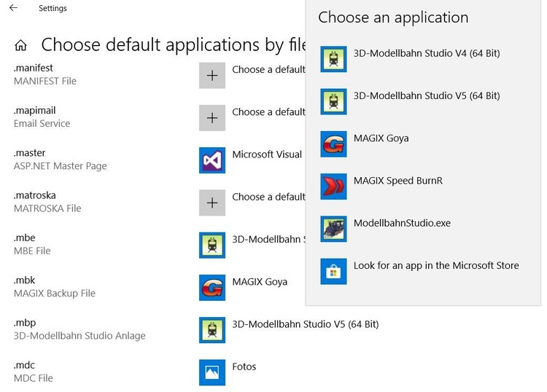This screenshot has width=547, height=392.
Task: Click the train icon next to .mbp
Action: (x=212, y=330)
